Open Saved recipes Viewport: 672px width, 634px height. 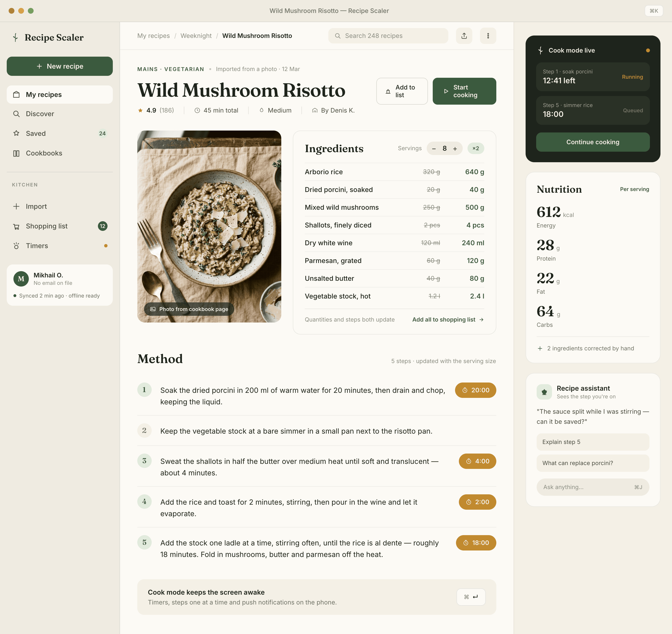point(60,133)
